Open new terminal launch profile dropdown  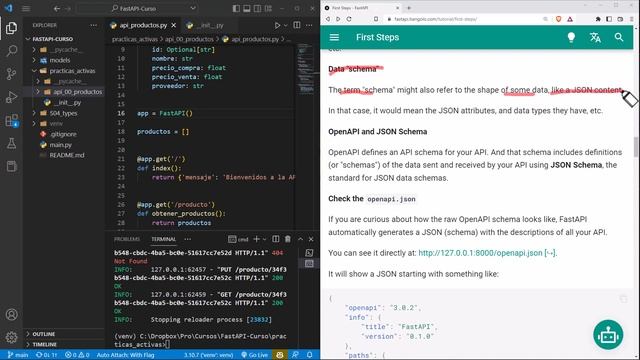pos(264,239)
